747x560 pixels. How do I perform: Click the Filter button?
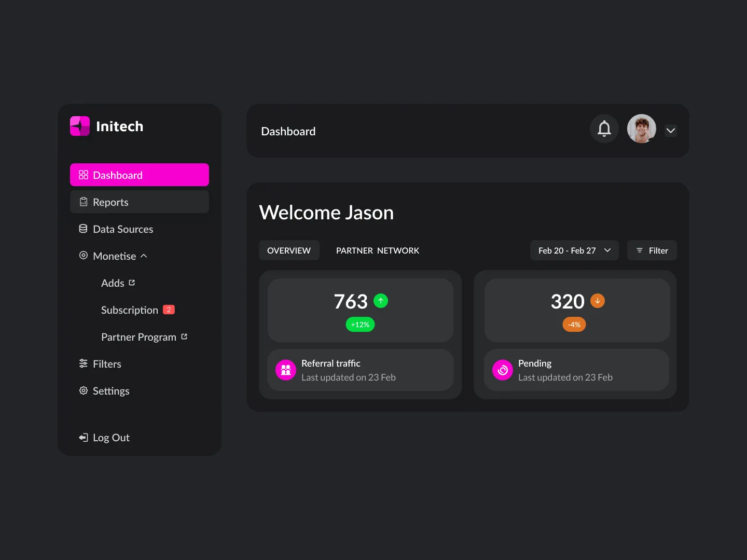652,250
